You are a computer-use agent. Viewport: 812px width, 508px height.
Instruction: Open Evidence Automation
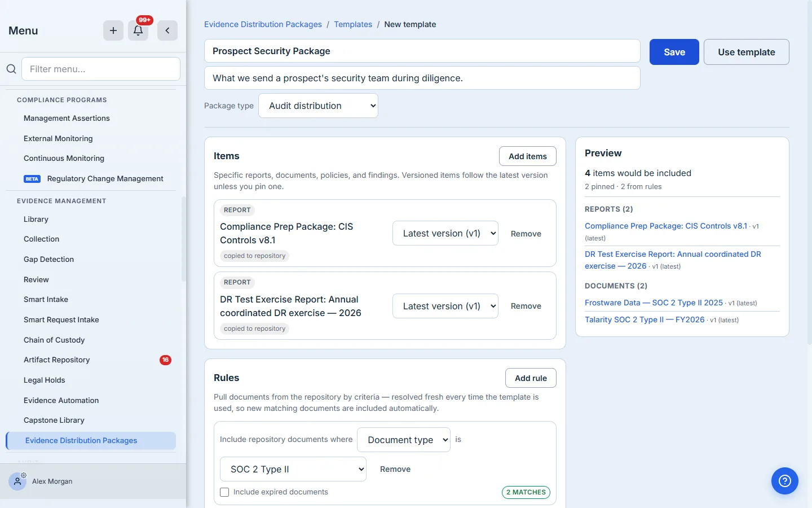[x=61, y=401]
